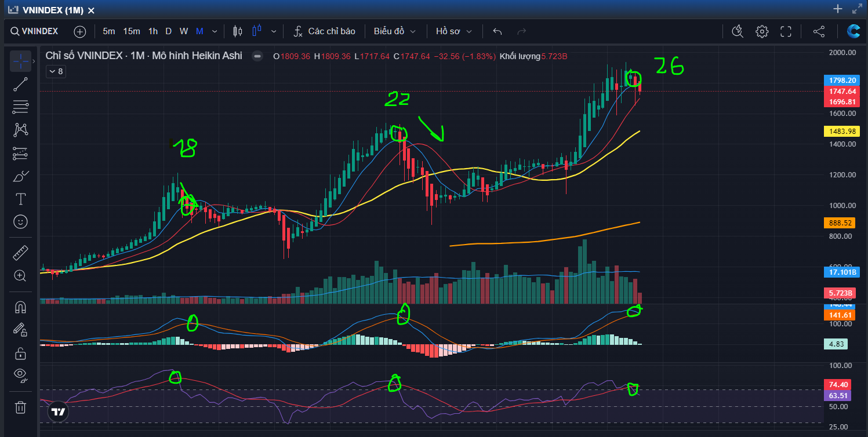Toggle lock all drawings
Image resolution: width=868 pixels, height=437 pixels.
20,353
